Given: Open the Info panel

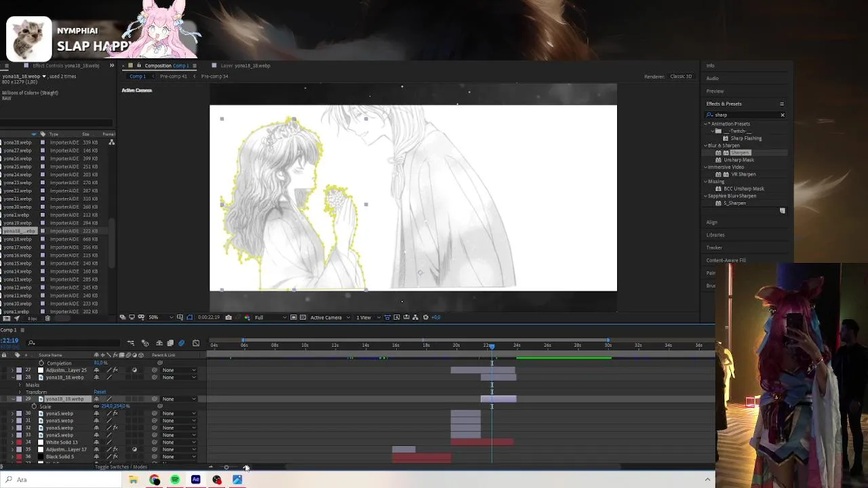Looking at the screenshot, I should pyautogui.click(x=710, y=66).
